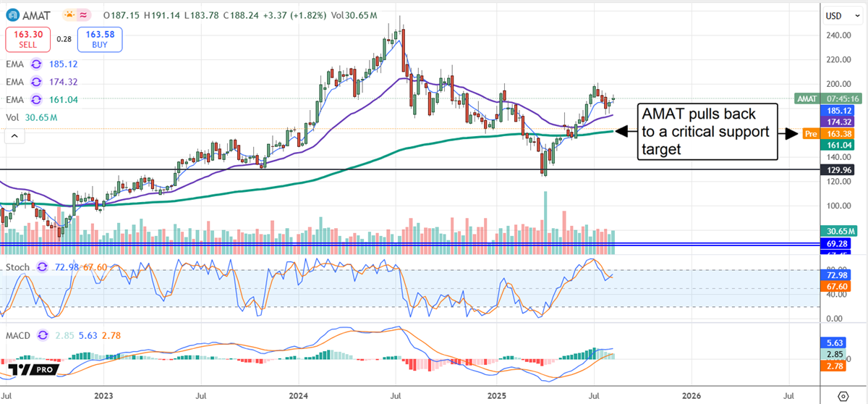The width and height of the screenshot is (868, 404).
Task: Click the blue 185.12 price axis label
Action: [x=838, y=111]
